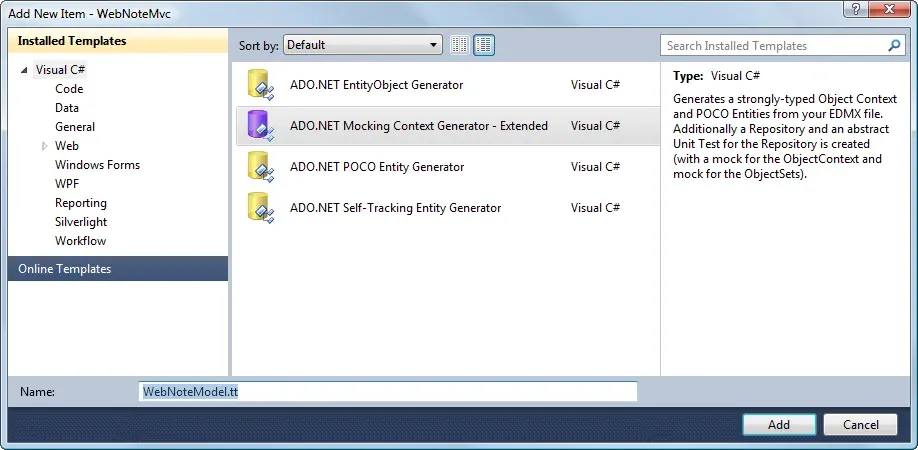Image resolution: width=918 pixels, height=450 pixels.
Task: Click the search magnifier icon
Action: (894, 46)
